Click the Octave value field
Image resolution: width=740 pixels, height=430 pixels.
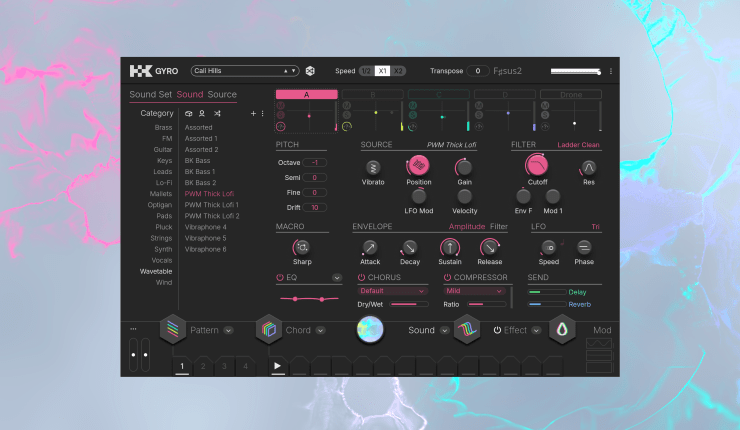314,162
